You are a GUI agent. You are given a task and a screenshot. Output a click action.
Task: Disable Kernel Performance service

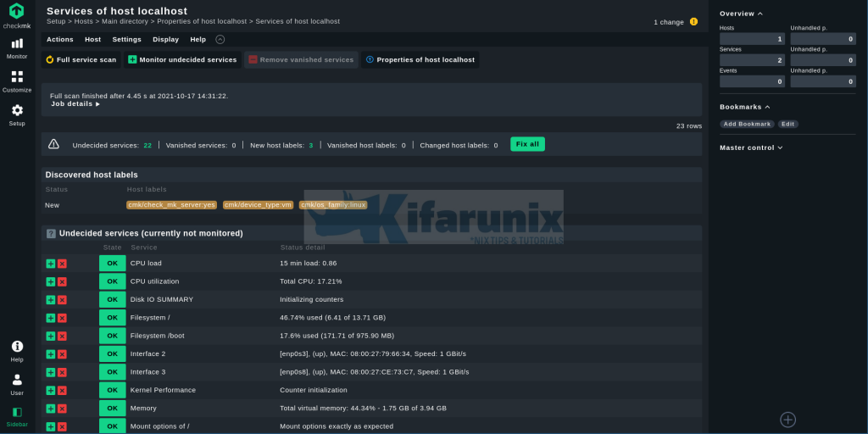[62, 390]
